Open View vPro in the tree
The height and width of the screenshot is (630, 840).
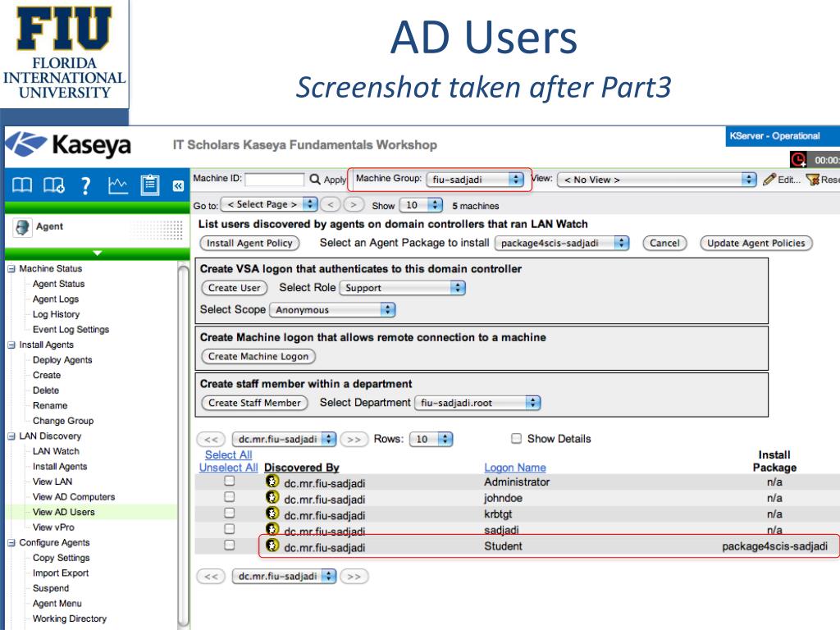[53, 527]
